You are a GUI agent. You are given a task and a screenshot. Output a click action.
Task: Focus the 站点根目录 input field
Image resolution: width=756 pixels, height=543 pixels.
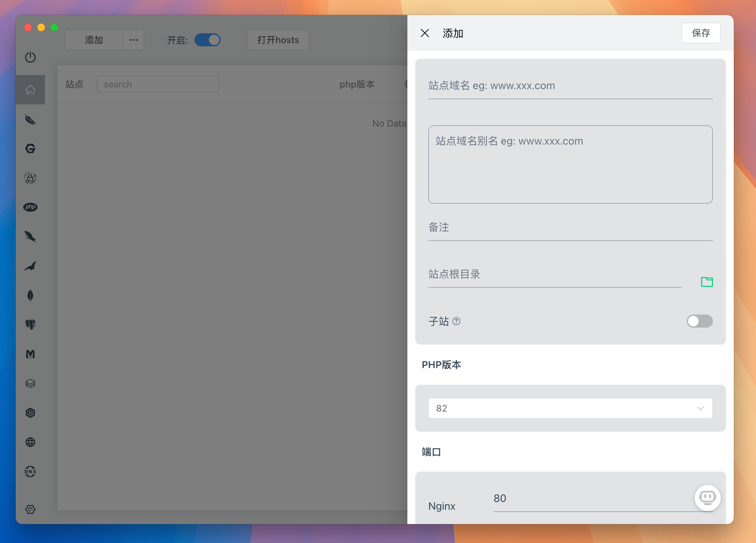coord(555,274)
